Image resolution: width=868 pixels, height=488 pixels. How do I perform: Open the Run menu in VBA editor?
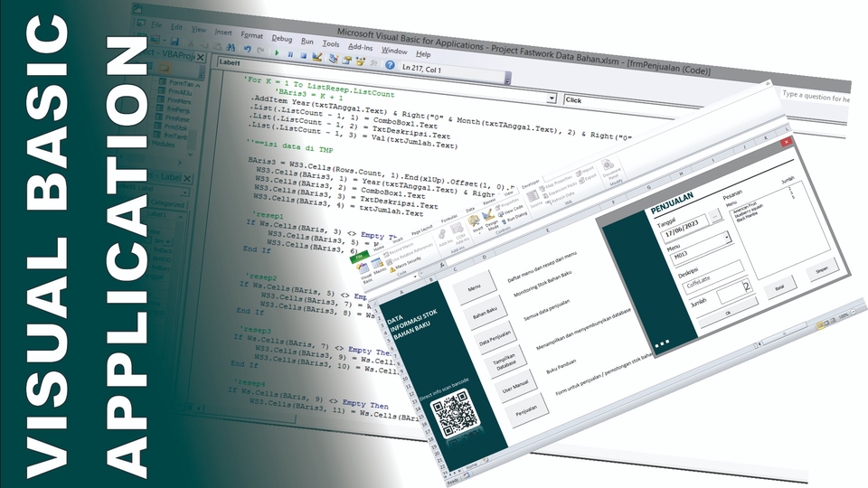point(307,41)
